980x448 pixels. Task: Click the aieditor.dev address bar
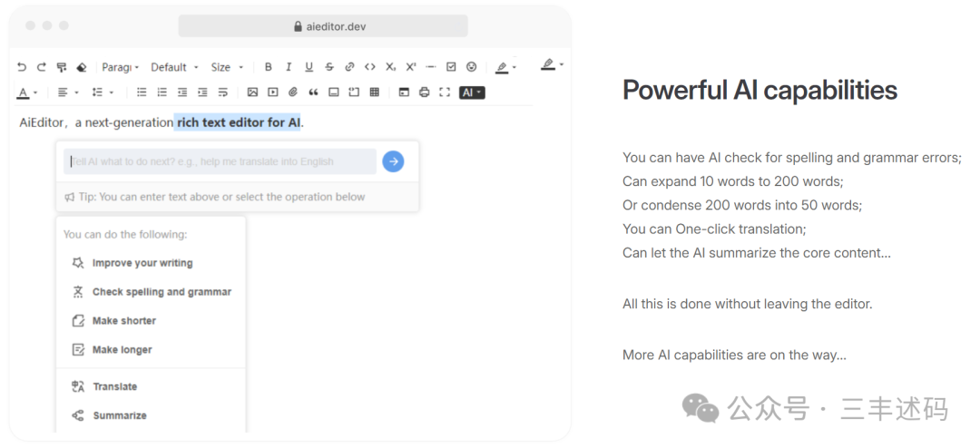[322, 26]
